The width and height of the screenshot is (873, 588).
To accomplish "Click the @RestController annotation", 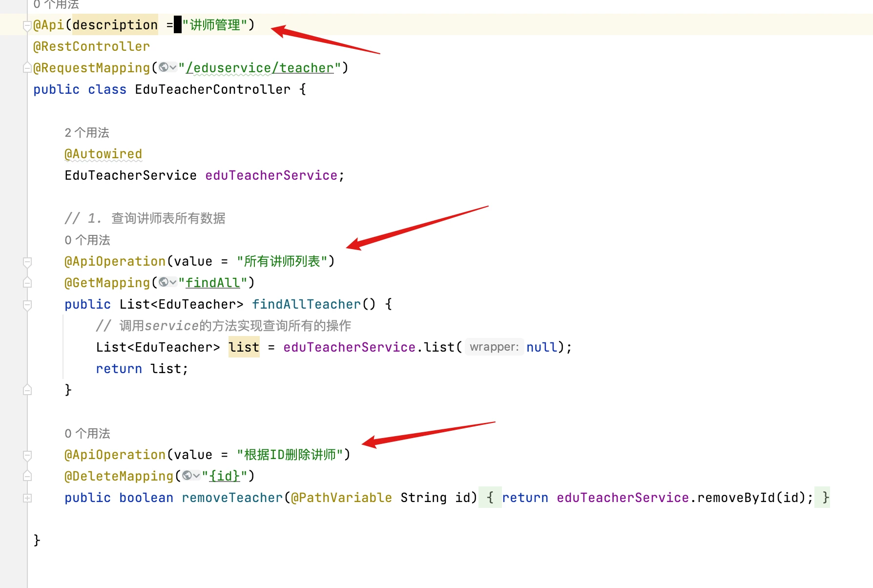I will tap(92, 46).
